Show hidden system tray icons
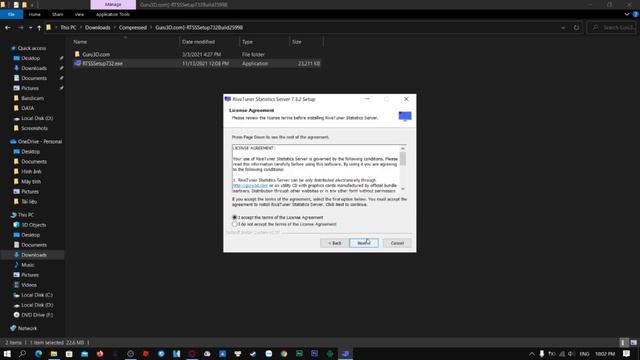Image resolution: width=640 pixels, height=360 pixels. [531, 354]
